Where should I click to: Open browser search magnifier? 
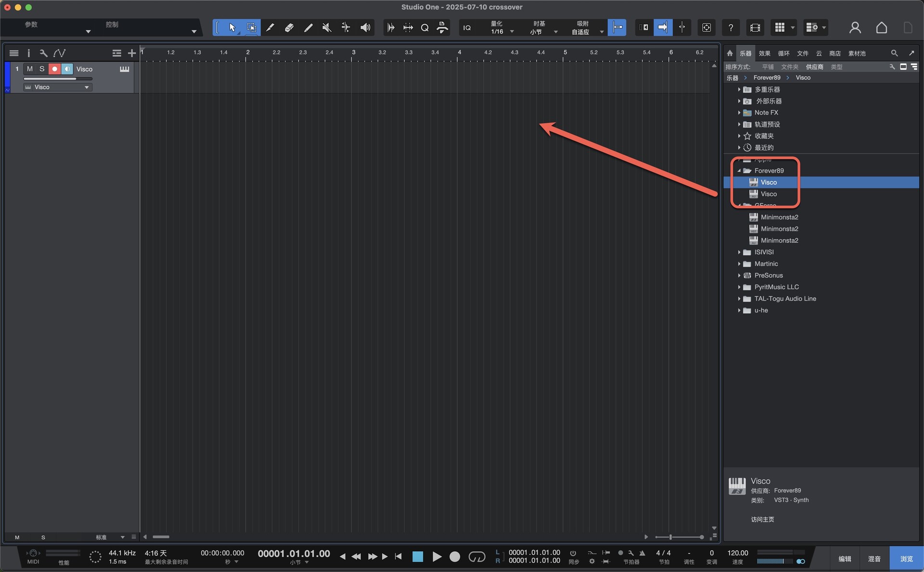(x=894, y=53)
